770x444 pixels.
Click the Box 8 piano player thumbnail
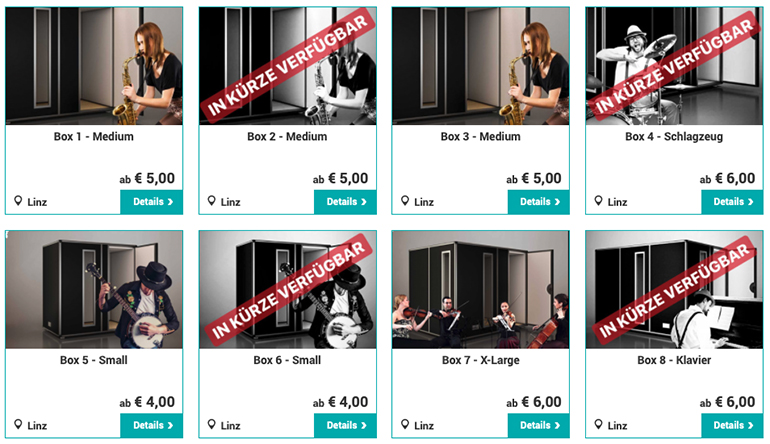[674, 290]
